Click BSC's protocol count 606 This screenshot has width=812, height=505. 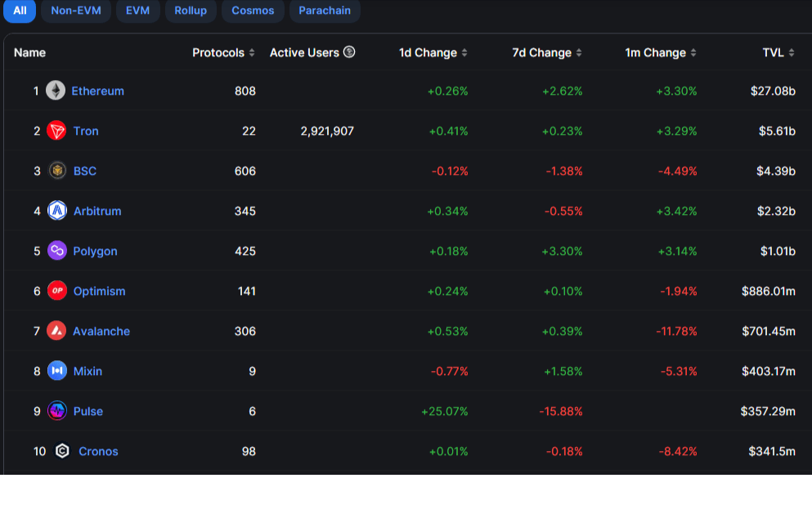(x=245, y=171)
